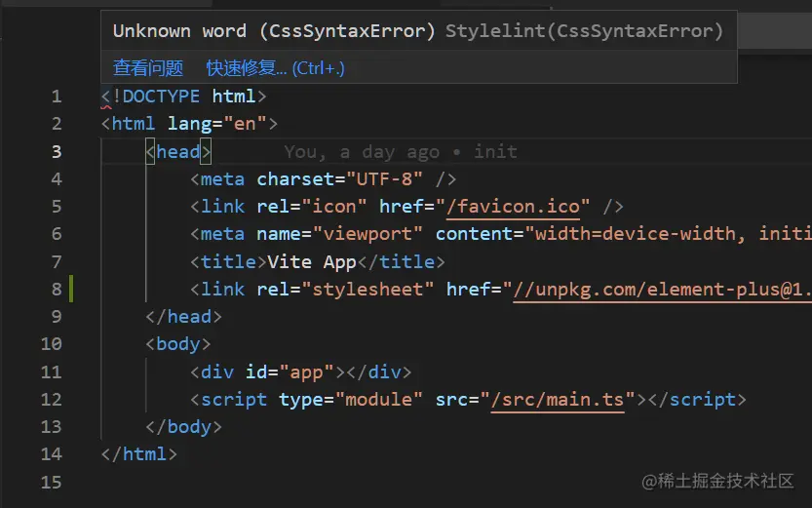812x508 pixels.
Task: Click the DOCTYPE keyword on line 1
Action: [x=161, y=97]
